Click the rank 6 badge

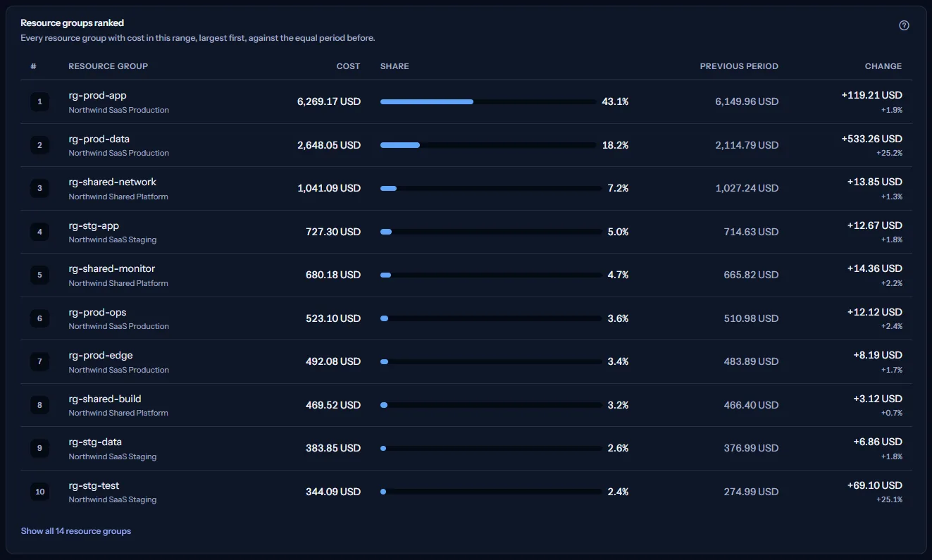tap(39, 319)
